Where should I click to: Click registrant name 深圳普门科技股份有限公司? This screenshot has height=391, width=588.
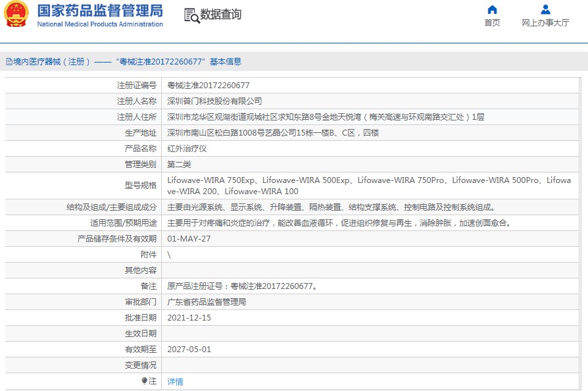coord(214,101)
